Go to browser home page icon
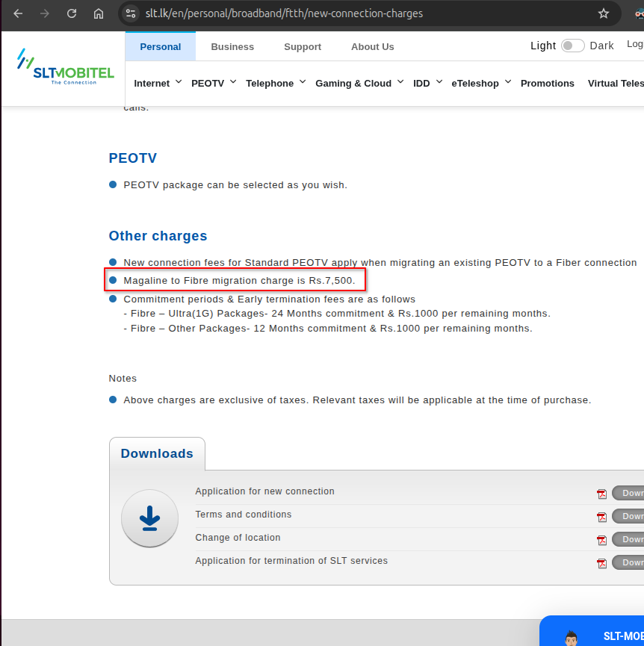The image size is (644, 646). [x=99, y=13]
